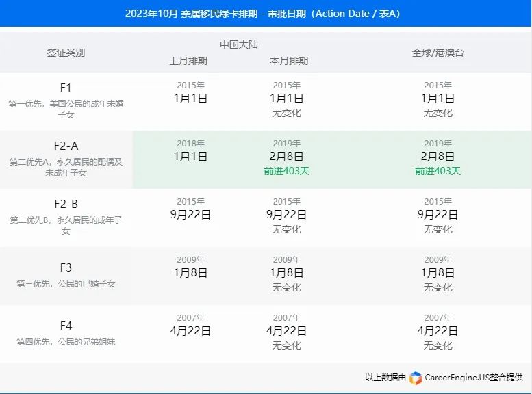Click the F2-A visa category label
The image size is (532, 394).
pyautogui.click(x=66, y=146)
